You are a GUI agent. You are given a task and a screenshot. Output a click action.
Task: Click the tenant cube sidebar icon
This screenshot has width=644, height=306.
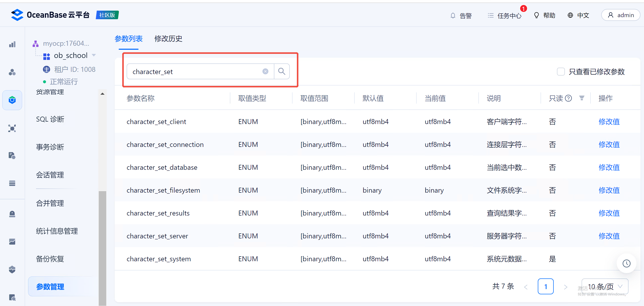tap(12, 100)
